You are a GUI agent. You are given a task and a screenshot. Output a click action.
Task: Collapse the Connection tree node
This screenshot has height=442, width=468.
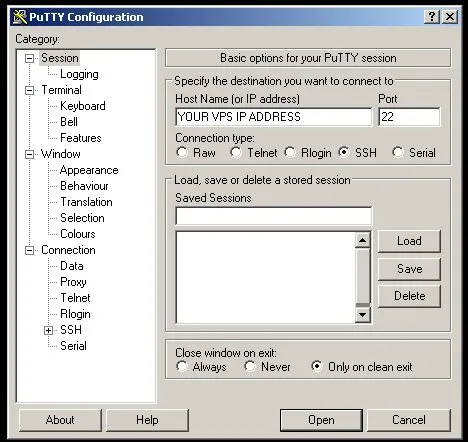click(29, 250)
